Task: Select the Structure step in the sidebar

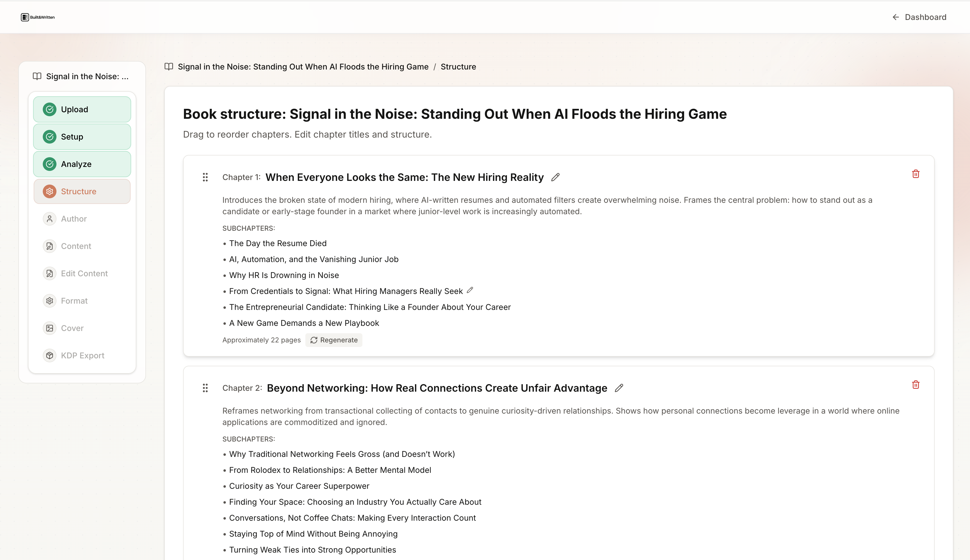Action: 82,191
